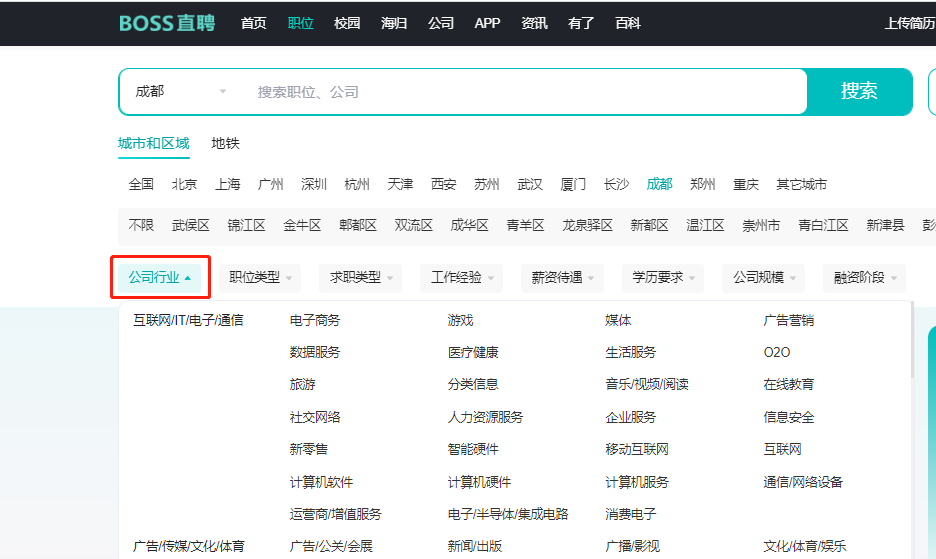Select city 重庆
Screen dimensions: 936x559
coord(746,185)
